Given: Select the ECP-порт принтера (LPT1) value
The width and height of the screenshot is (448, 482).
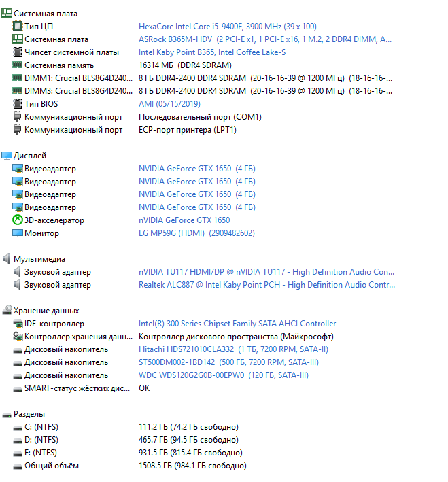Looking at the screenshot, I should click(x=188, y=130).
